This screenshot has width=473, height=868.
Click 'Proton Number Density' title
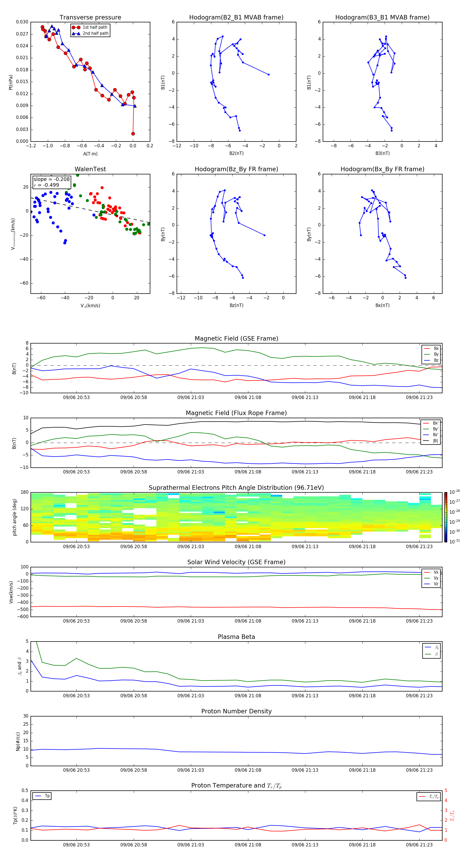(236, 711)
